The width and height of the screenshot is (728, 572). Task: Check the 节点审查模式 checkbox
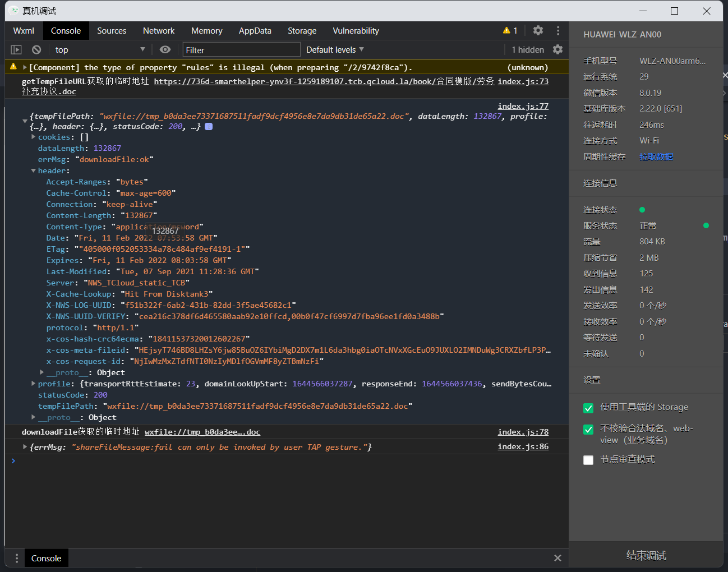point(588,460)
